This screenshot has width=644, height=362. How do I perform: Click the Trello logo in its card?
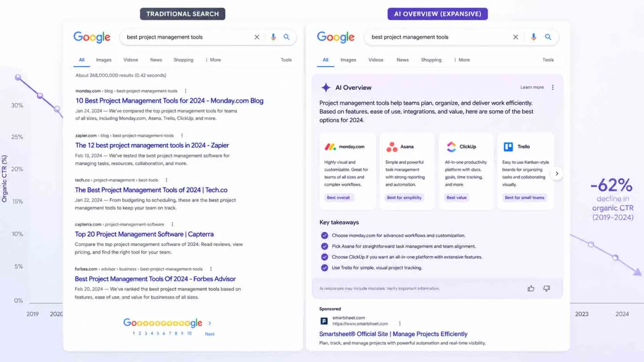pyautogui.click(x=508, y=147)
